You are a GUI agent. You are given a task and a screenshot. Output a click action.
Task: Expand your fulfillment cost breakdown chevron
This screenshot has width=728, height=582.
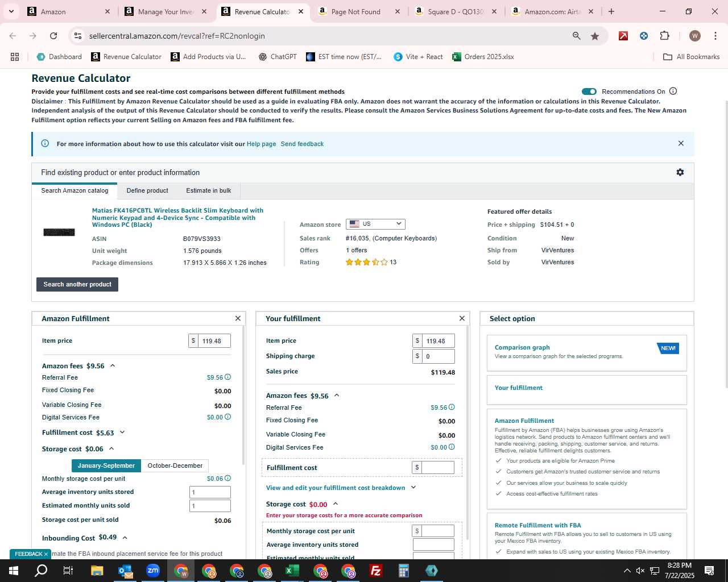[413, 488]
